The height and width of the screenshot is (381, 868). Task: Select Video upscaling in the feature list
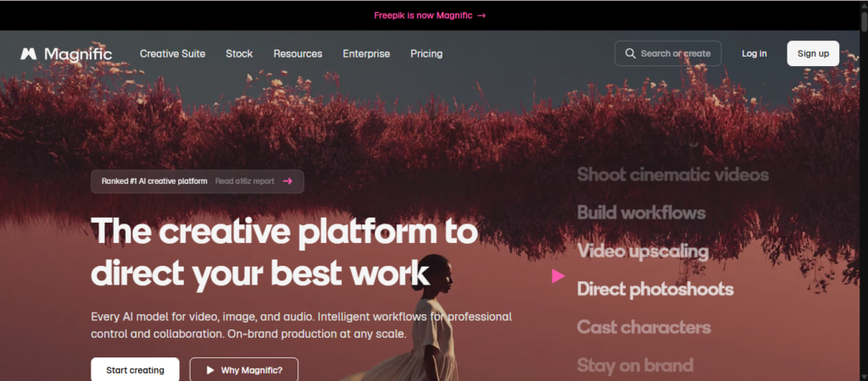(643, 251)
